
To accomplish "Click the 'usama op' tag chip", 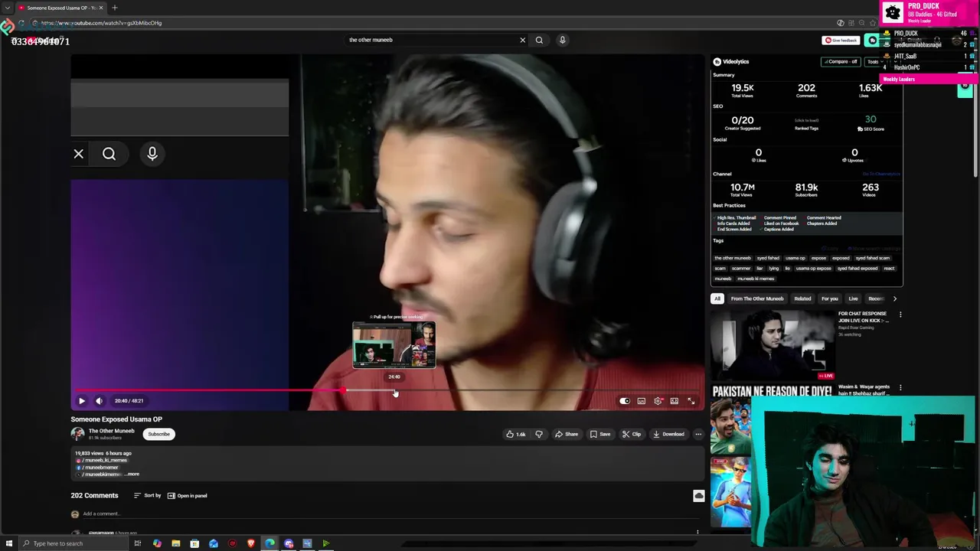I will click(x=795, y=259).
